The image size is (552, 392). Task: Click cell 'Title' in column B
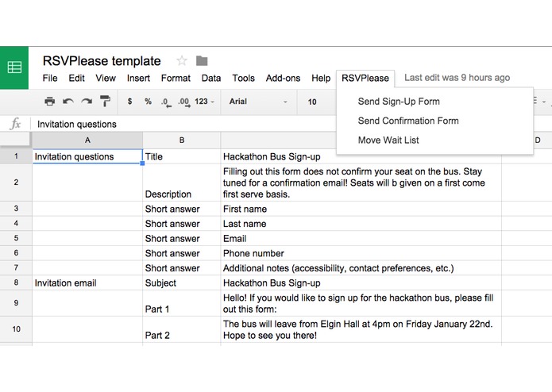[182, 156]
